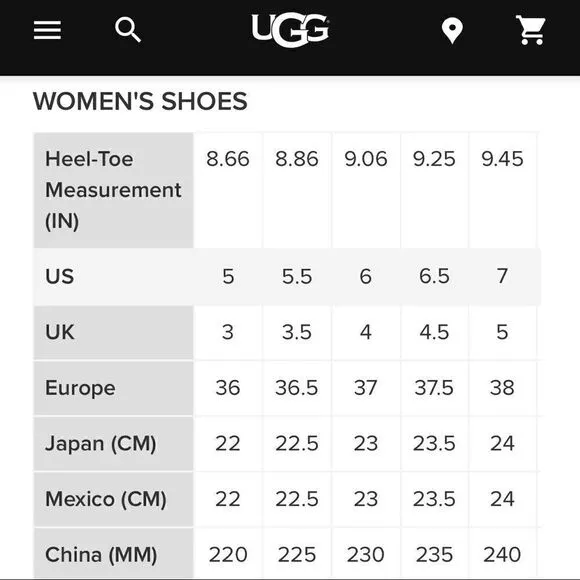This screenshot has width=580, height=580.
Task: Select Europe size 38 cell
Action: tap(502, 388)
